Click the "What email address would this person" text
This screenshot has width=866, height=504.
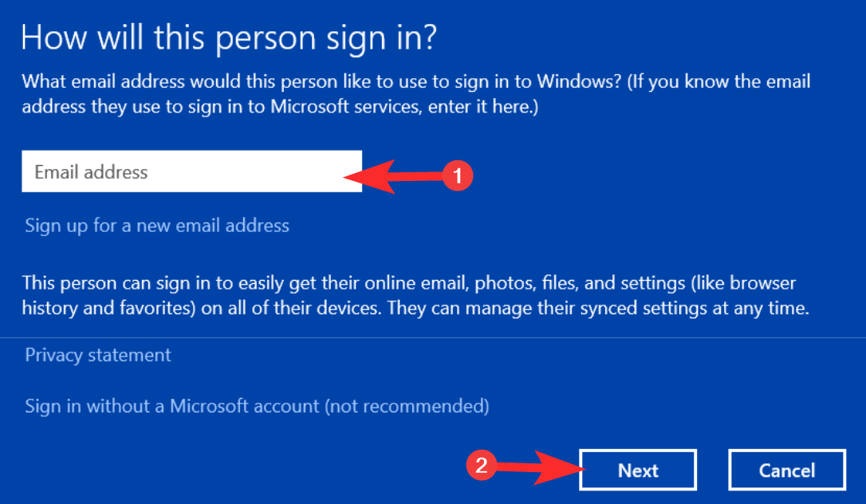[x=159, y=82]
